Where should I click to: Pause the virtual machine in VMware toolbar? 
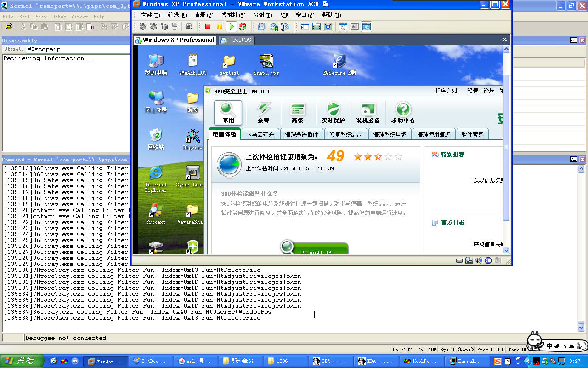220,27
